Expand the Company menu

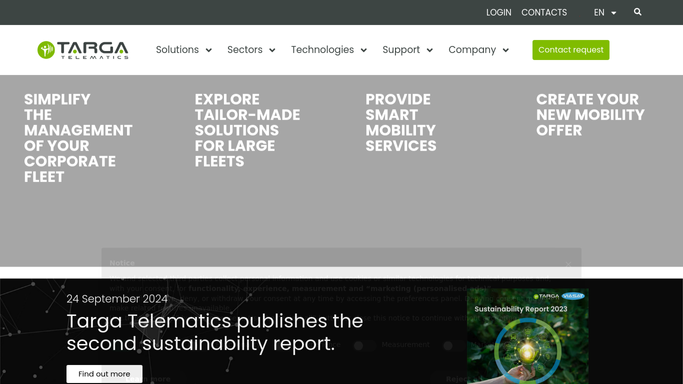coord(478,50)
